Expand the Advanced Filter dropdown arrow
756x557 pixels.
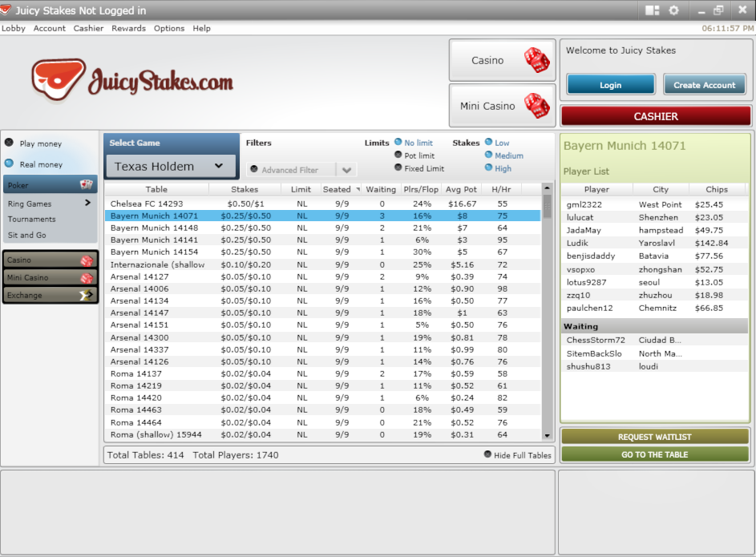346,170
